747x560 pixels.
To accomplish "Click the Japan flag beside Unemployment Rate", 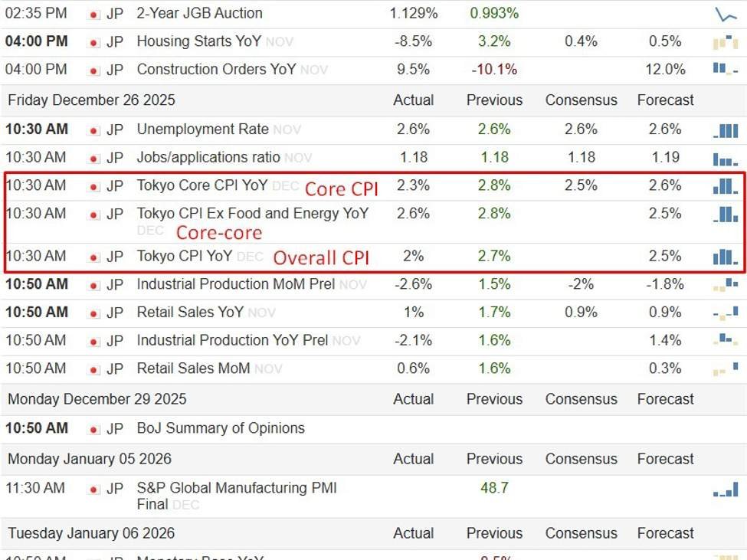I will [95, 130].
